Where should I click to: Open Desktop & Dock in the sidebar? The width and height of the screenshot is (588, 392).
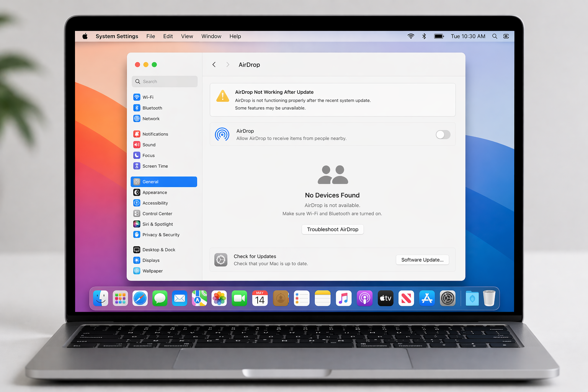click(x=164, y=250)
